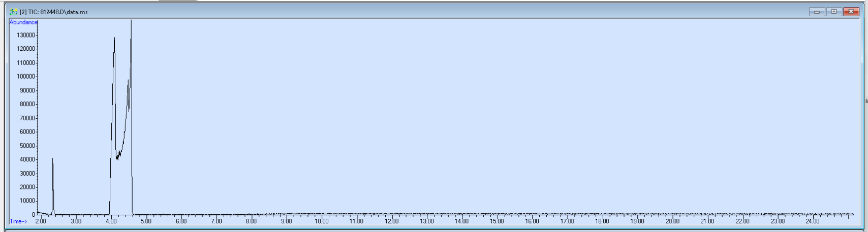Click the 13.00 time axis label
The width and height of the screenshot is (868, 232).
(427, 221)
